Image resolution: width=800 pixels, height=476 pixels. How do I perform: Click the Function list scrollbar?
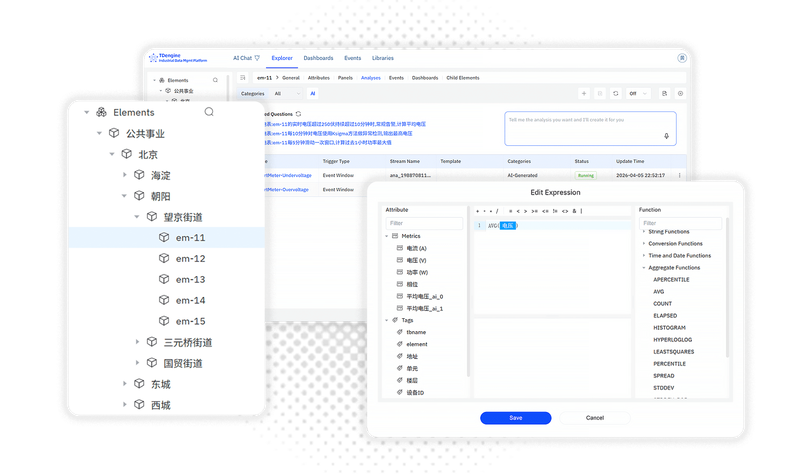pyautogui.click(x=727, y=287)
